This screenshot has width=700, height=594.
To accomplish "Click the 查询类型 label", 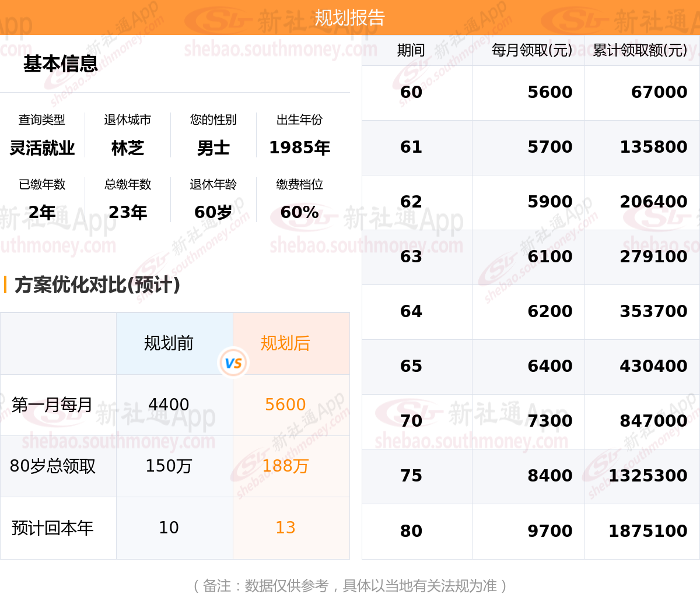I will coord(42,119).
